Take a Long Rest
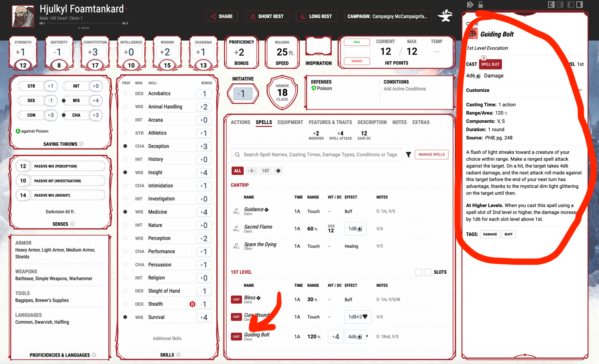Screen dimensions: 599x364 [316, 16]
